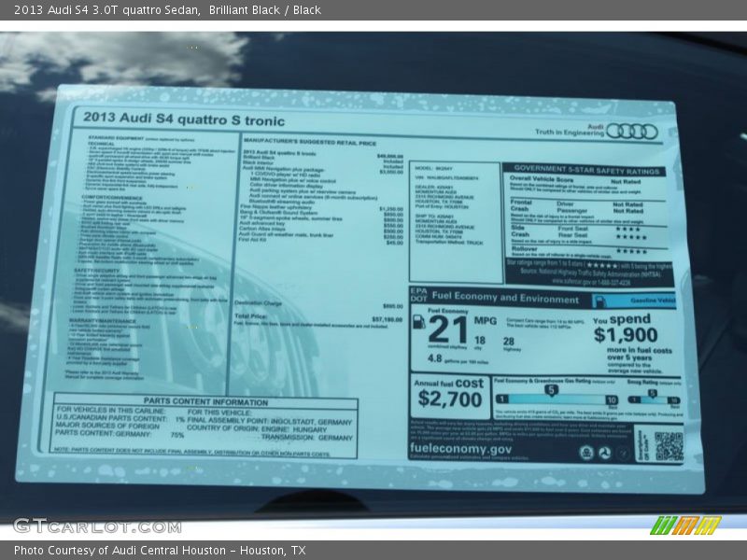Click the EPA seal next to fueleconomy.gov

tap(586, 453)
